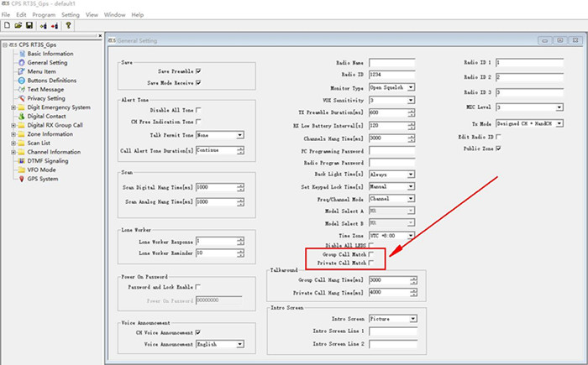Expand the Zone Information tree node
Screen dimensions: 588x365
tap(13, 133)
